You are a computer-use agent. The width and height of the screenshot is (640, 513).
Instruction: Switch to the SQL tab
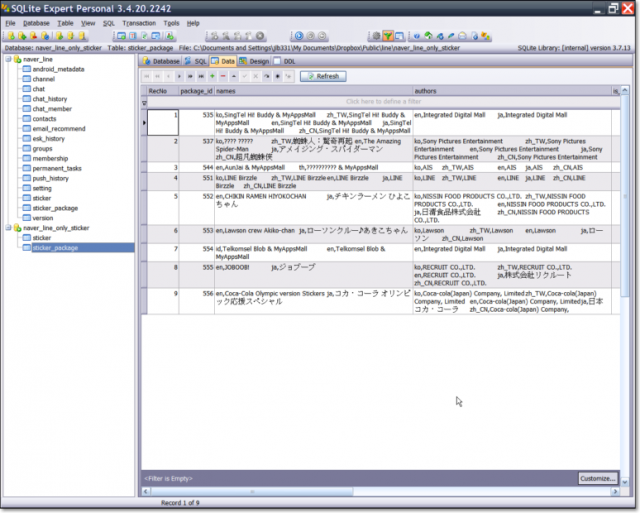[x=196, y=61]
